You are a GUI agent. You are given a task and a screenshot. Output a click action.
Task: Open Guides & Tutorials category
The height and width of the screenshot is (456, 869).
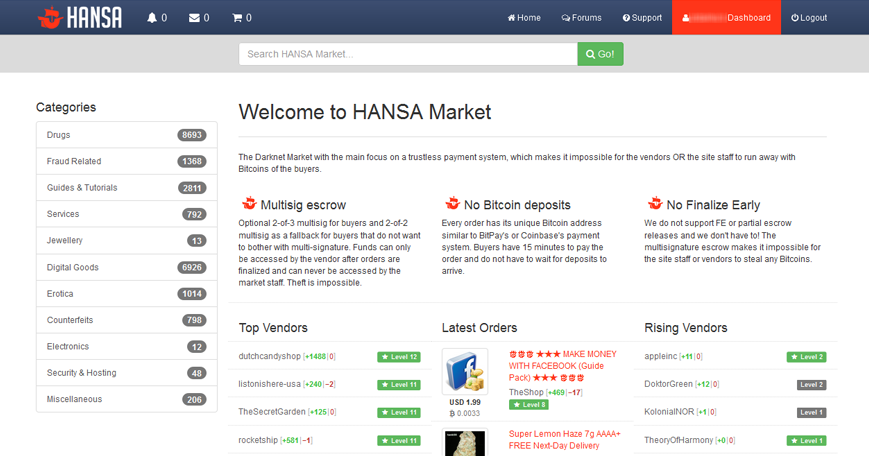[x=127, y=187]
